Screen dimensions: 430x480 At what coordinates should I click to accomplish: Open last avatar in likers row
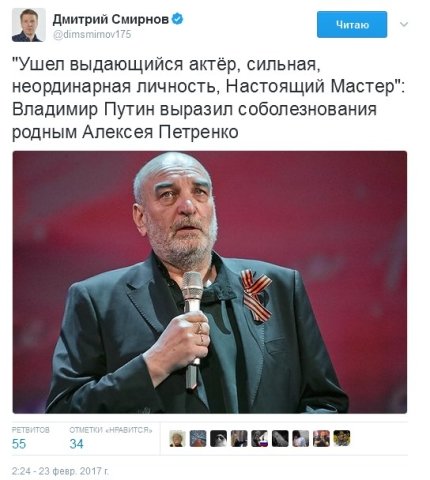[342, 438]
